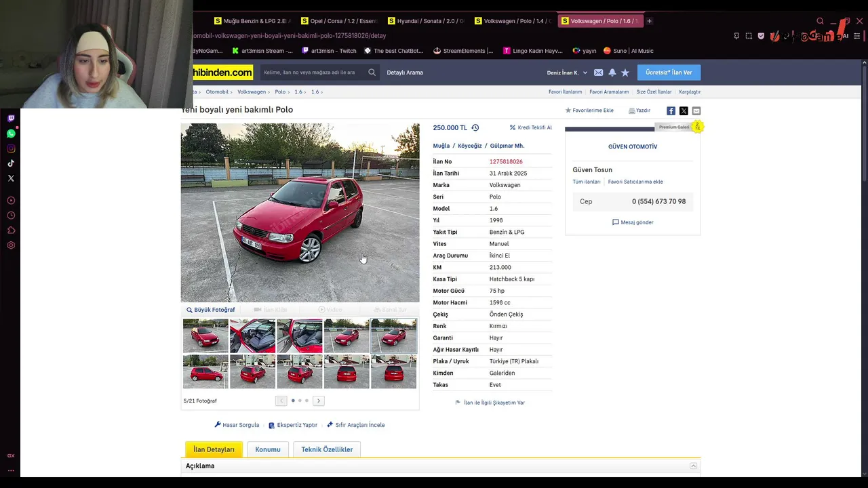Open the GX Corner icon
The image size is (868, 488).
pyautogui.click(x=11, y=455)
